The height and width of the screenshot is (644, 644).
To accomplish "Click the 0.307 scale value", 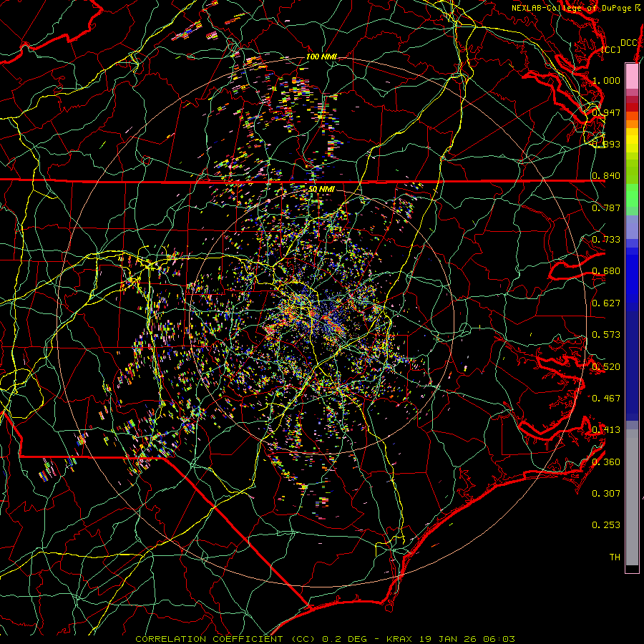I will (606, 494).
